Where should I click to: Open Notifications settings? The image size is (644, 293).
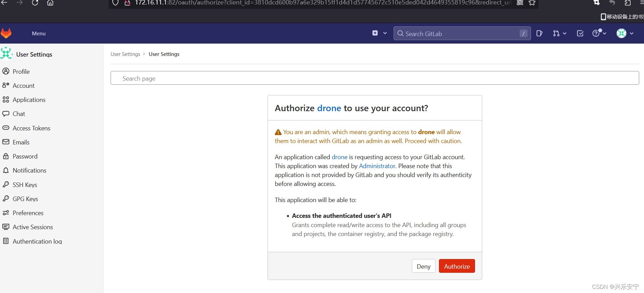click(30, 170)
